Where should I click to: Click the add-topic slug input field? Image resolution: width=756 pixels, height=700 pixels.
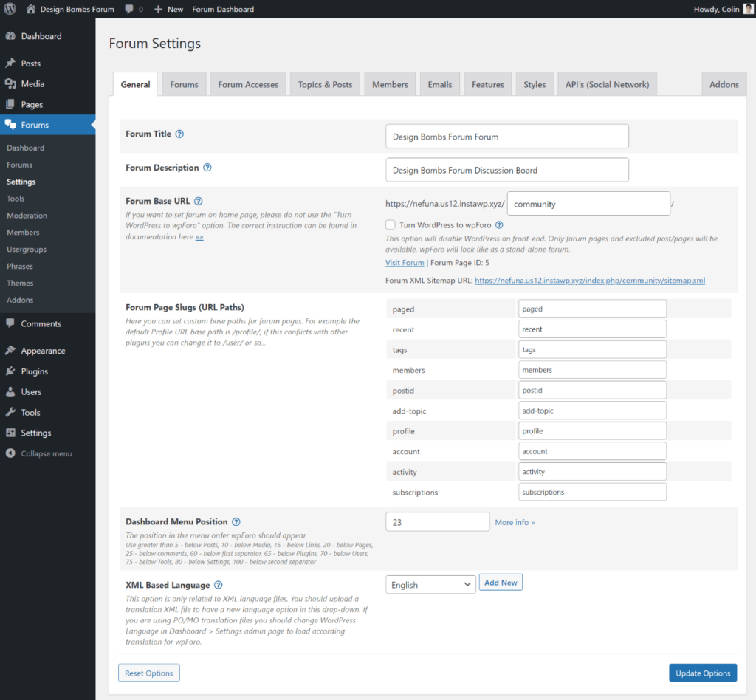(x=592, y=411)
